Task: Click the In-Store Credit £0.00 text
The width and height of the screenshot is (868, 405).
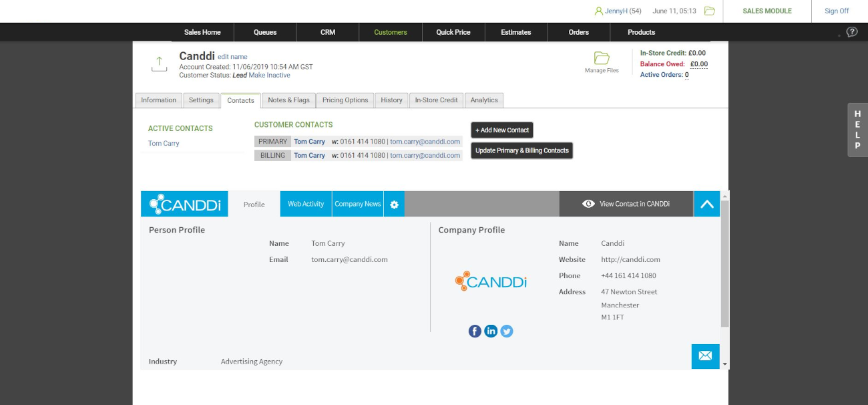Action: click(x=673, y=53)
